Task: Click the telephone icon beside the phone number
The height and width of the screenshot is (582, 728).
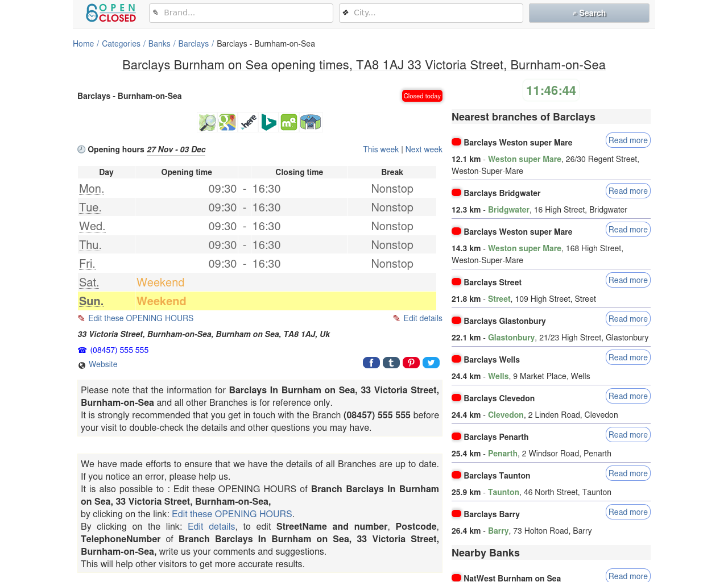Action: [x=82, y=350]
